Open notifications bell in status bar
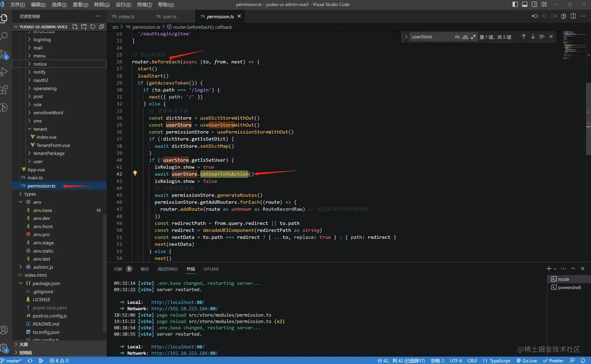This screenshot has width=591, height=364. pos(583,360)
